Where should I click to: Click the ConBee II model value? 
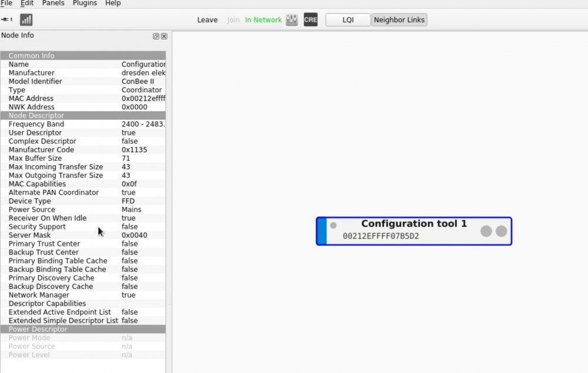138,81
